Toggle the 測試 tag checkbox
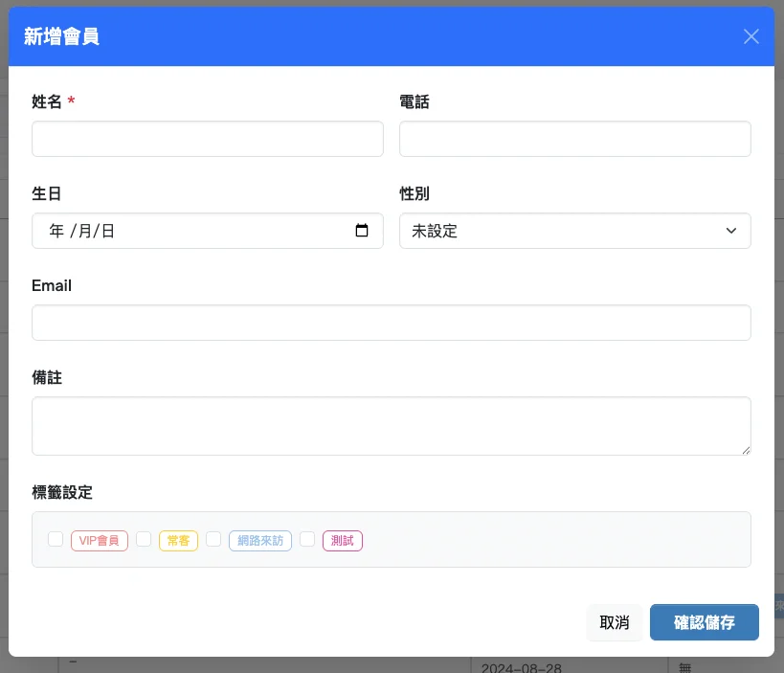The image size is (784, 673). [x=307, y=539]
